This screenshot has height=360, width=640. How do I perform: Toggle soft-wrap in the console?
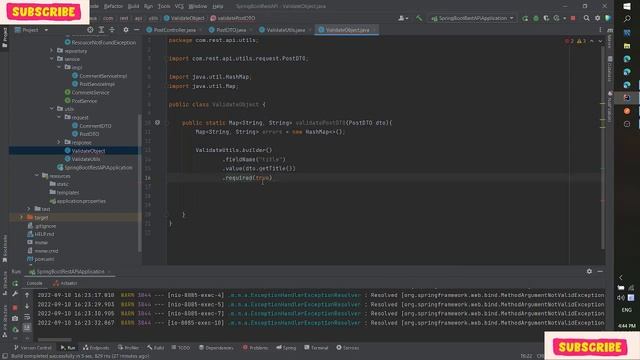pyautogui.click(x=27, y=317)
